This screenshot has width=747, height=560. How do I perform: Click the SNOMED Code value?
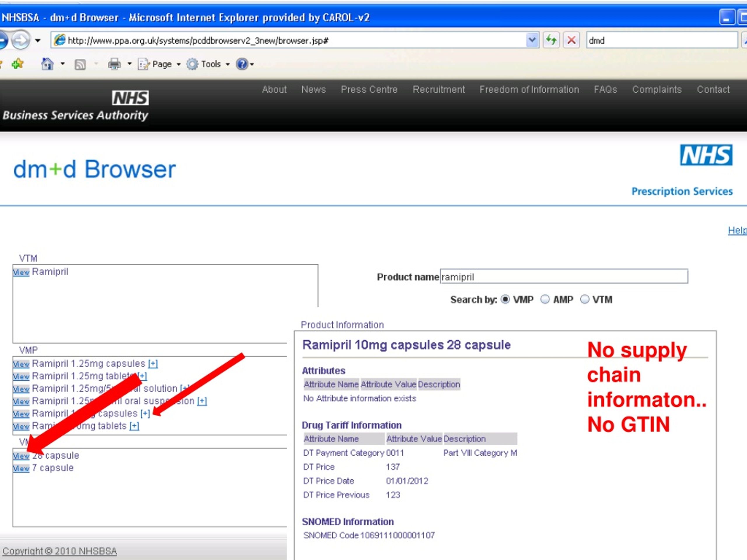point(397,535)
